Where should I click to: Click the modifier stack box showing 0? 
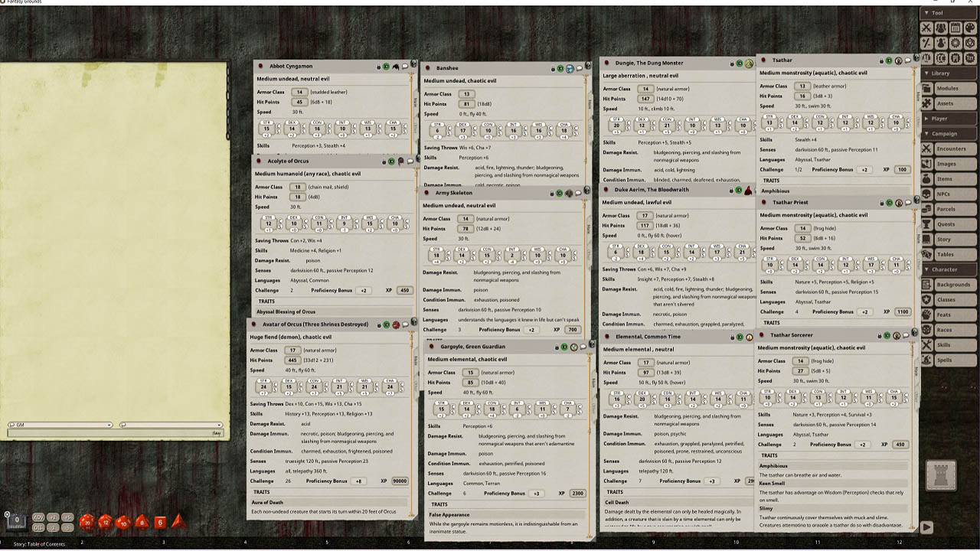click(15, 520)
